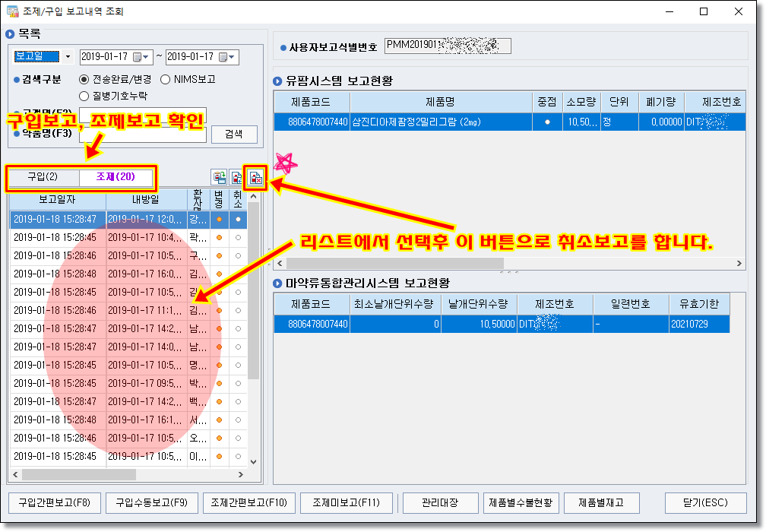766x532 pixels.
Task: Select the 조제(20) tab
Action: point(116,177)
